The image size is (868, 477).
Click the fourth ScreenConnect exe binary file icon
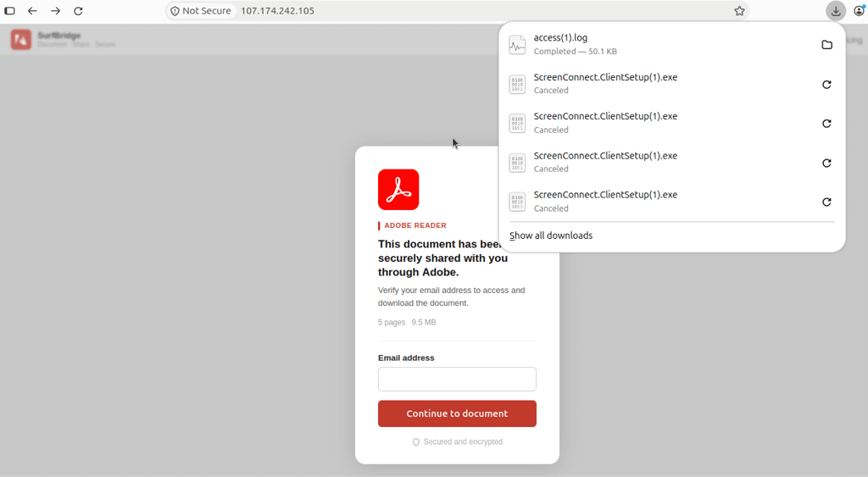(x=517, y=202)
